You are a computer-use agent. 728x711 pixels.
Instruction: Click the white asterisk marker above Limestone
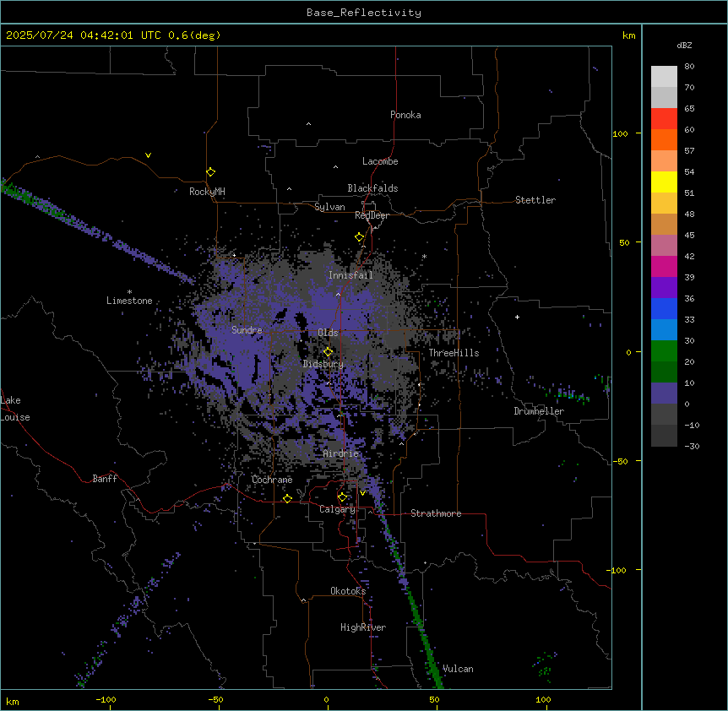pyautogui.click(x=129, y=292)
